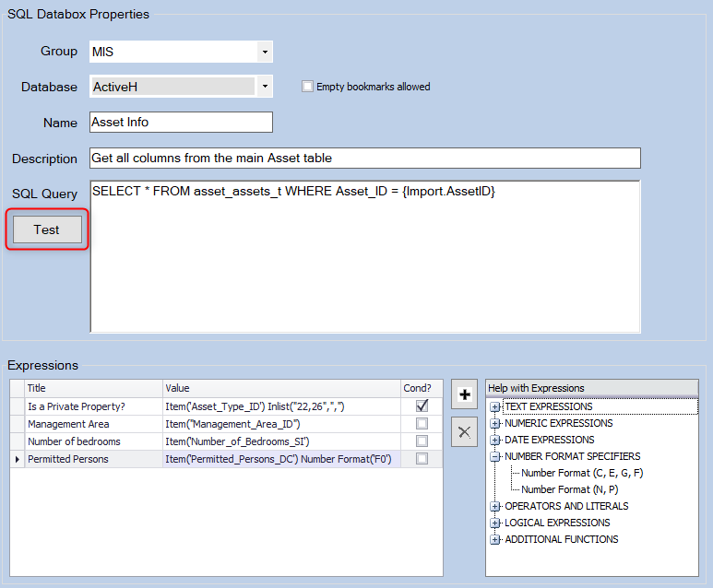Click the add expression plus button
The image size is (713, 588).
(466, 394)
